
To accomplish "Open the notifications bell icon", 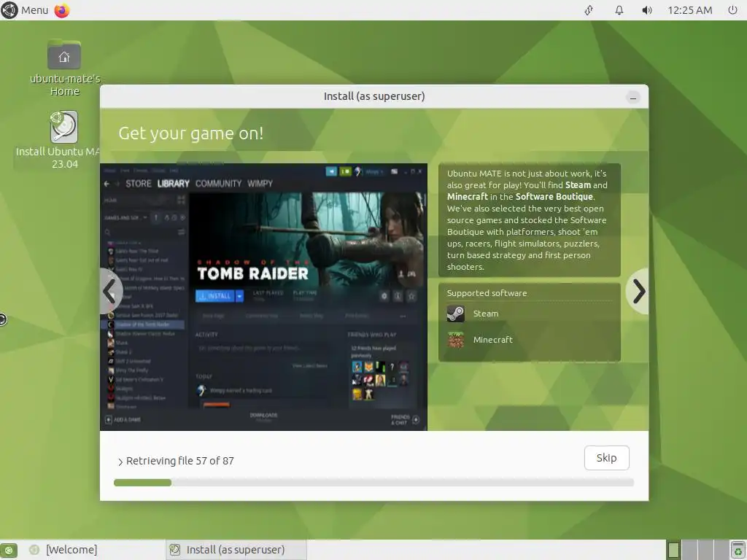I will [619, 10].
